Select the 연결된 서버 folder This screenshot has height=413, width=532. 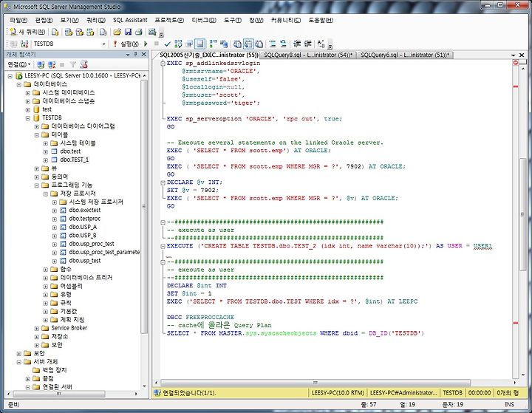[58, 387]
